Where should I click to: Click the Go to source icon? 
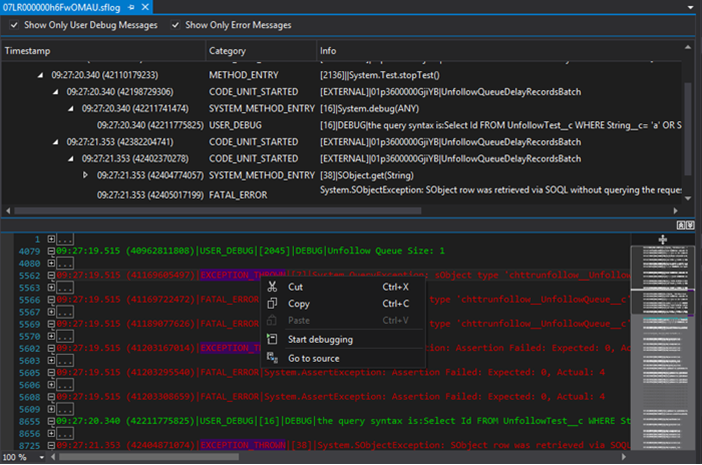click(272, 357)
